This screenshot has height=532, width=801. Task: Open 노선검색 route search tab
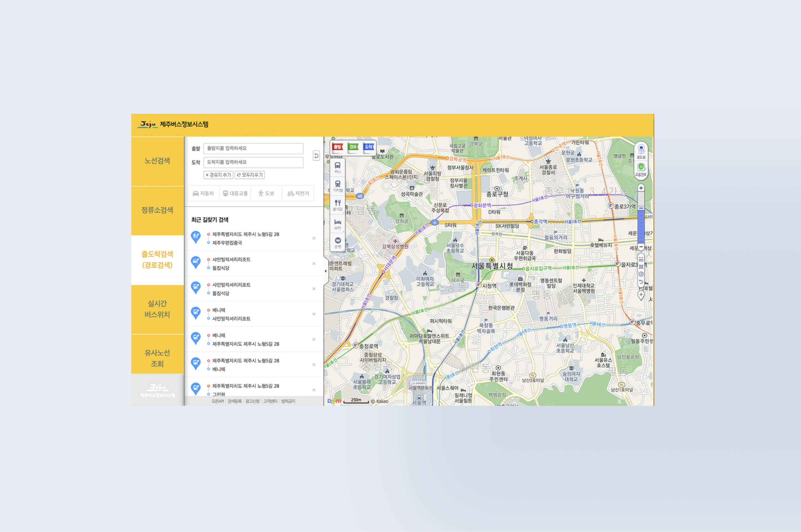pos(157,161)
